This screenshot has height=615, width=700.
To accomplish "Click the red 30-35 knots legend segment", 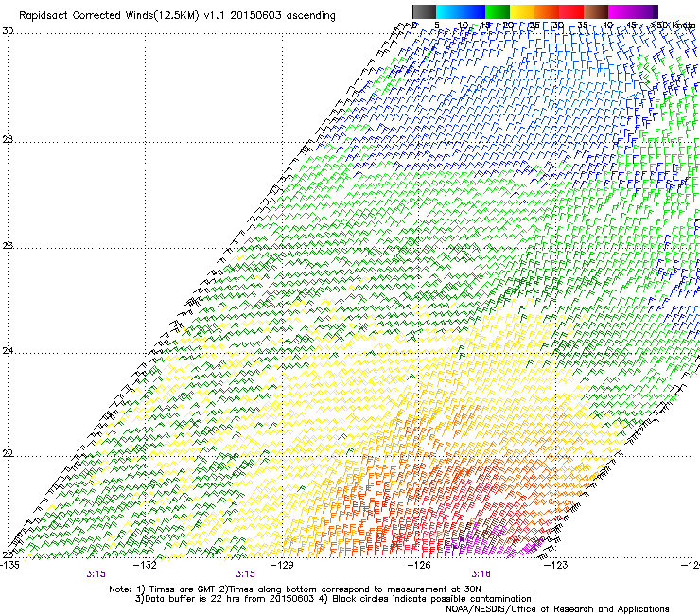I will (x=571, y=11).
